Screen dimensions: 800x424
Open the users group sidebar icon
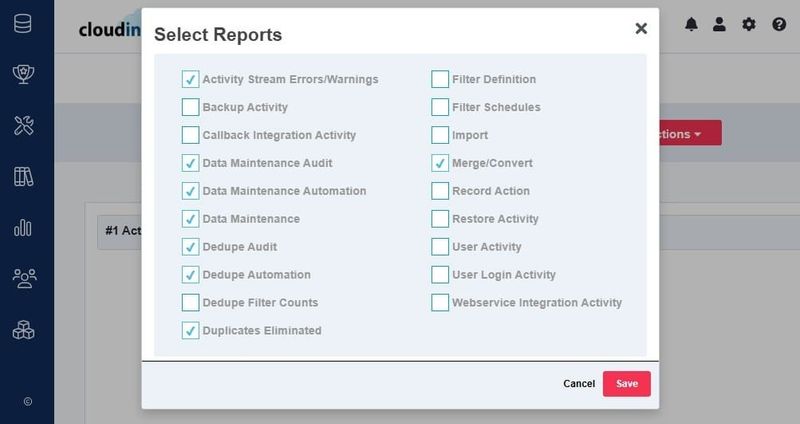click(24, 279)
